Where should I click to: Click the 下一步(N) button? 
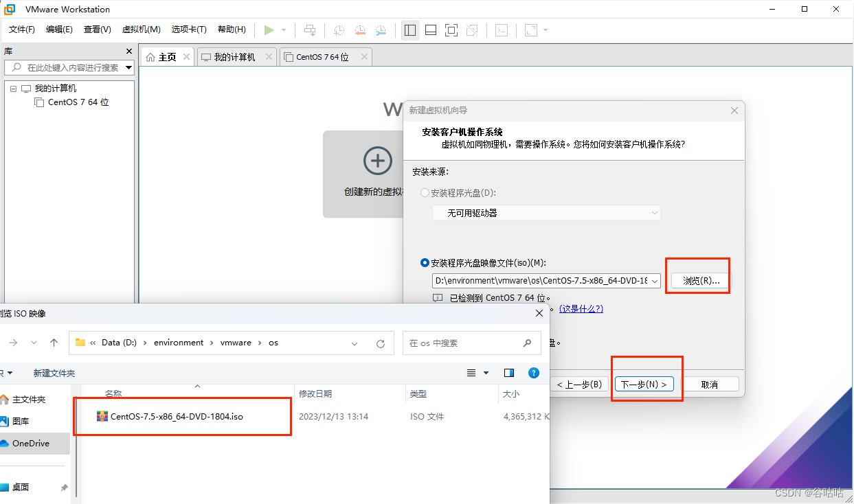click(x=644, y=385)
